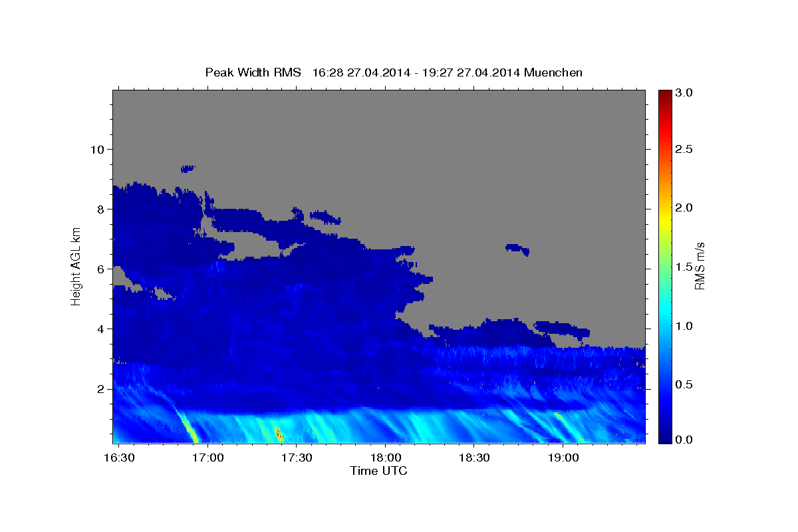Click the 17:00 time tick label
798x532 pixels.
click(x=209, y=458)
